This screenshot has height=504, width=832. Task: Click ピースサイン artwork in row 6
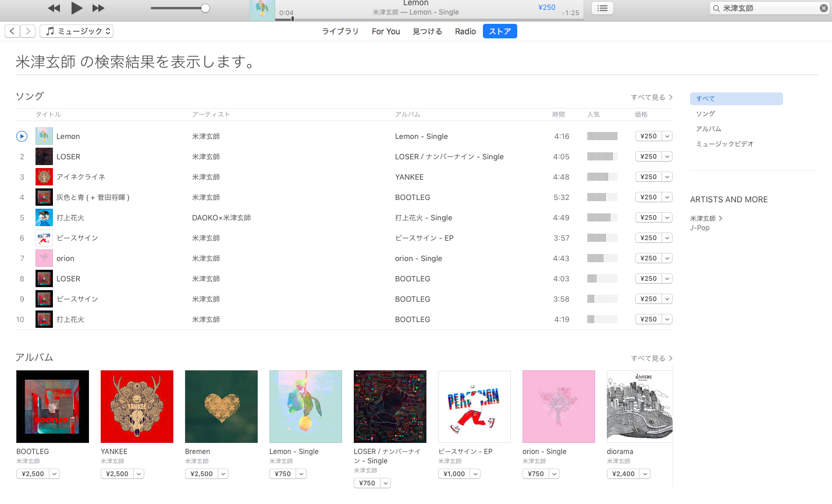pos(44,238)
